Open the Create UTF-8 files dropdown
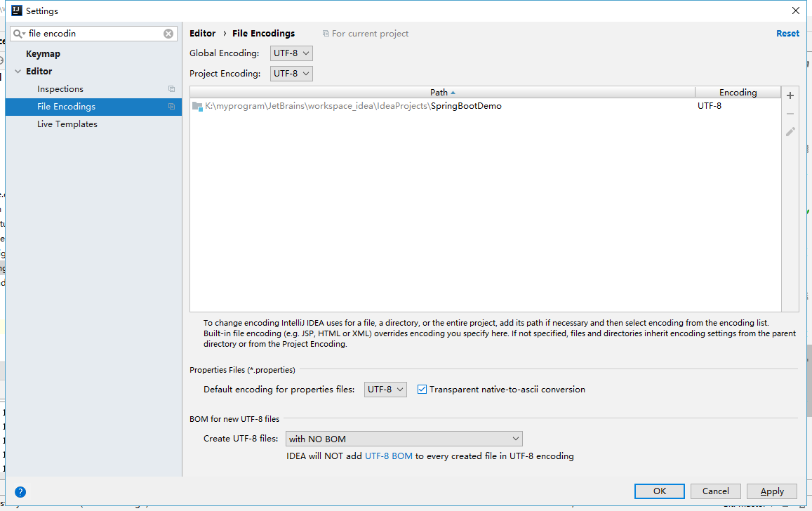The width and height of the screenshot is (812, 511). pyautogui.click(x=404, y=439)
